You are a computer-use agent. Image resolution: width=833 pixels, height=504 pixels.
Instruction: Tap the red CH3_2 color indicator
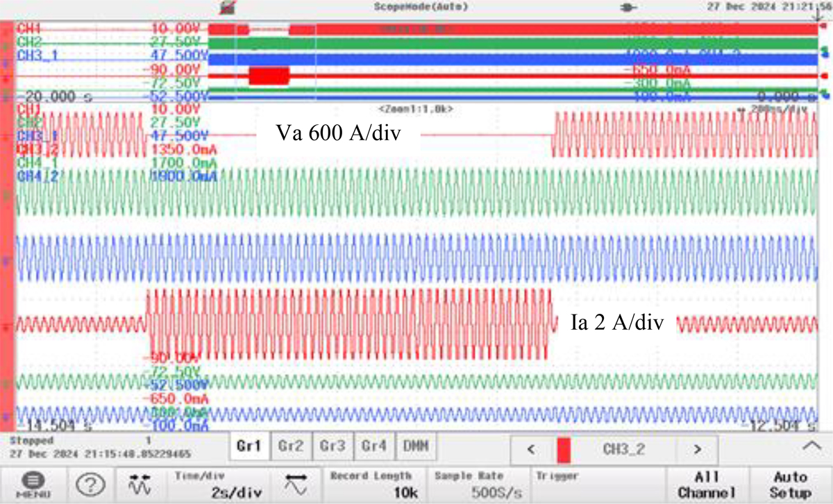point(564,449)
